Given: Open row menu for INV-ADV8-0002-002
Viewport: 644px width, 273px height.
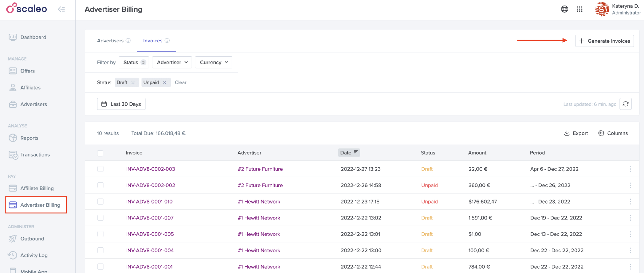Looking at the screenshot, I should (x=630, y=185).
